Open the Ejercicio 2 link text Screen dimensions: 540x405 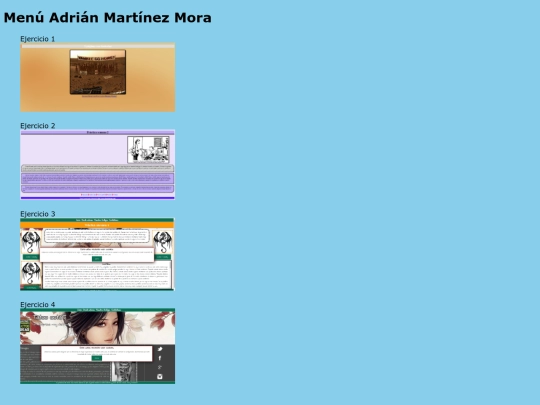click(x=38, y=126)
